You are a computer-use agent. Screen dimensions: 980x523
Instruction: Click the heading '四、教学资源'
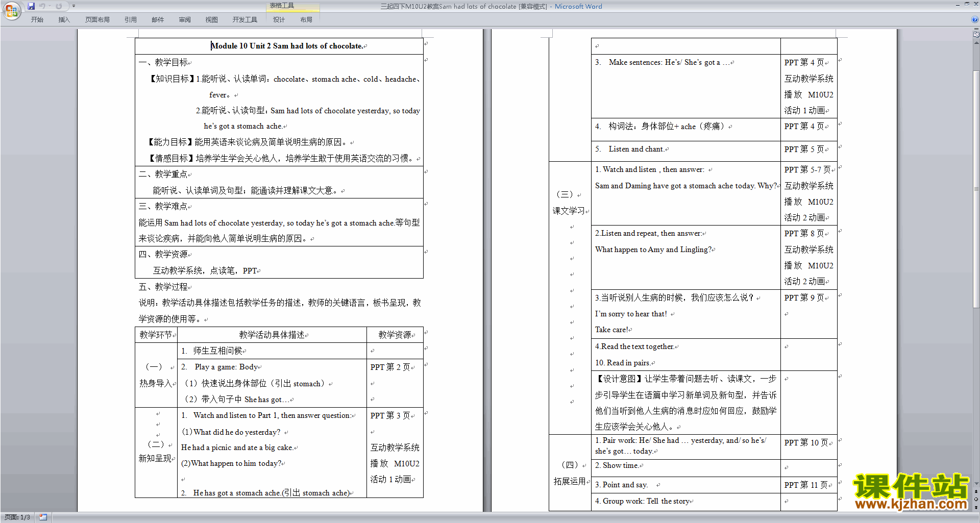(x=163, y=254)
